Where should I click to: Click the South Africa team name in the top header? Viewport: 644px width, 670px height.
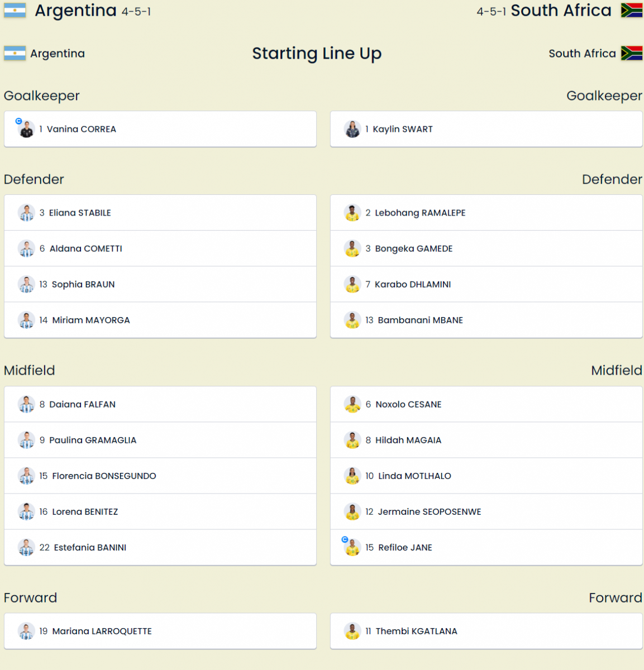[561, 11]
